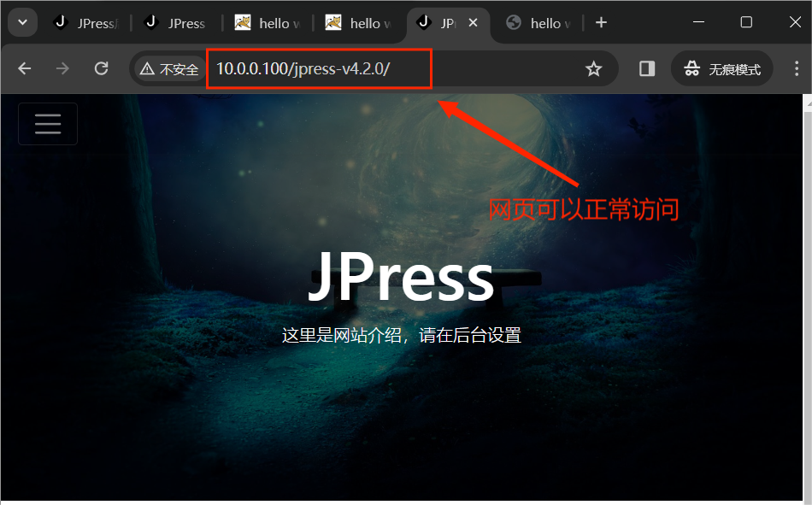Screen dimensions: 812x505
Task: Click the page vertical scrollbar
Action: coord(808,298)
